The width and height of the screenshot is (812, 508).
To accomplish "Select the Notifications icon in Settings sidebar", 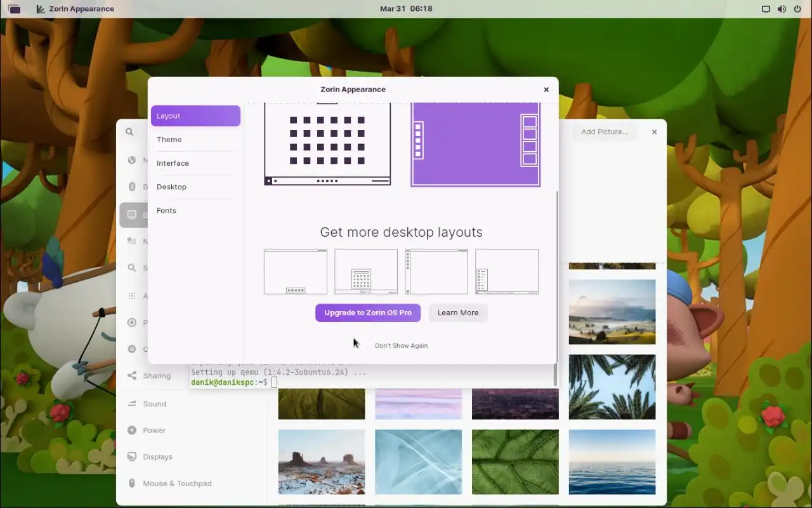I will pos(132,241).
